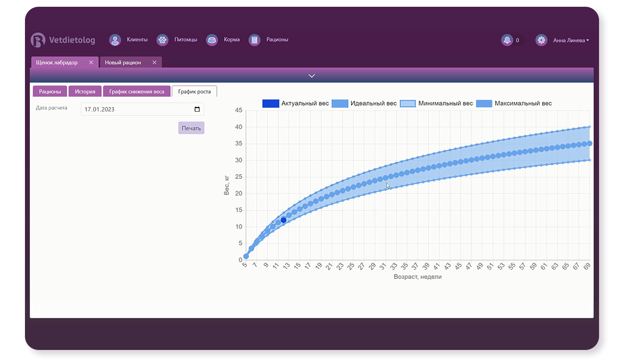Click the Максимальный вес color swatch
This screenshot has width=624, height=364.
(484, 103)
